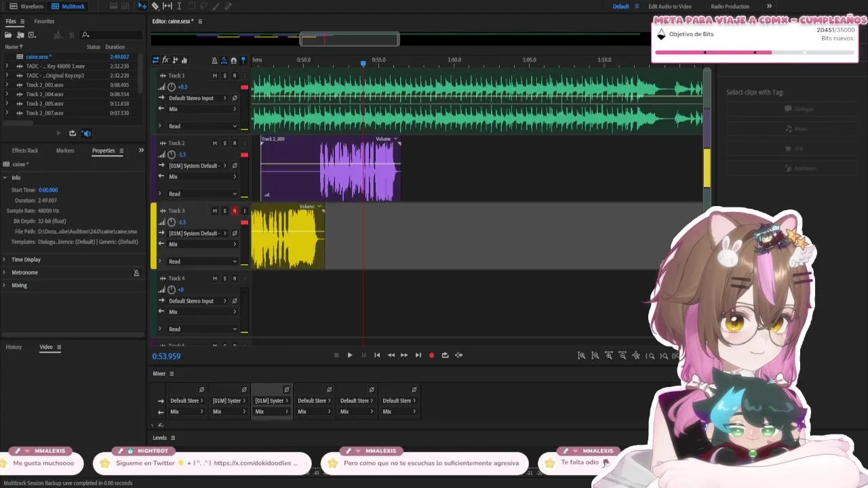
Task: Click the red Record button
Action: pos(432,355)
